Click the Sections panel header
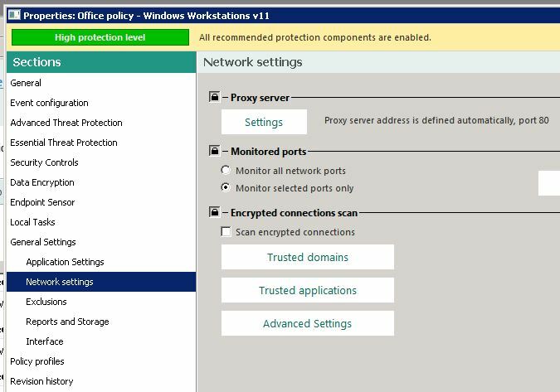The image size is (560, 392). [x=101, y=62]
